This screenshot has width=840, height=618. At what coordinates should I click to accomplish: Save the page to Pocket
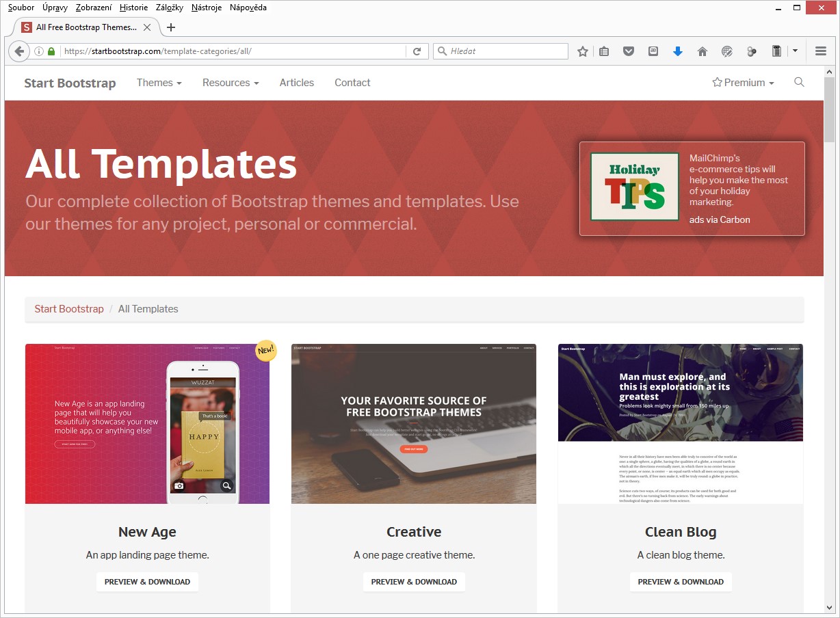629,51
